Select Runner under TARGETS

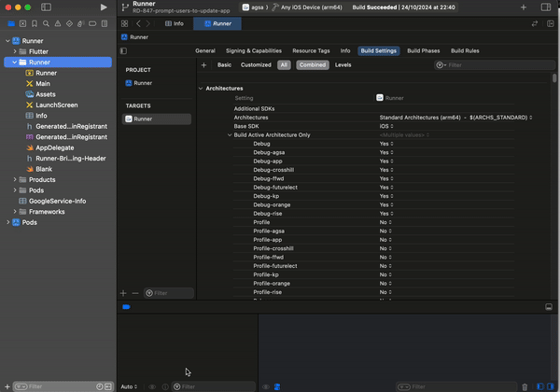pos(157,119)
